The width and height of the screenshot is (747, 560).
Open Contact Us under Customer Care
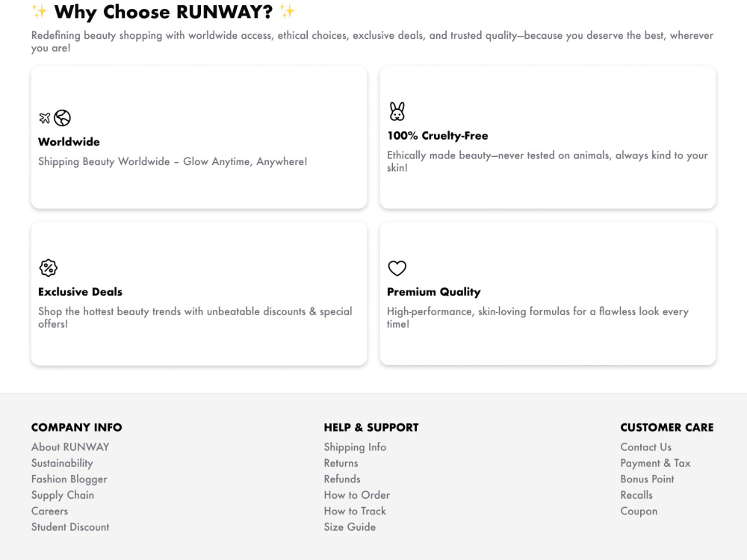click(x=646, y=447)
